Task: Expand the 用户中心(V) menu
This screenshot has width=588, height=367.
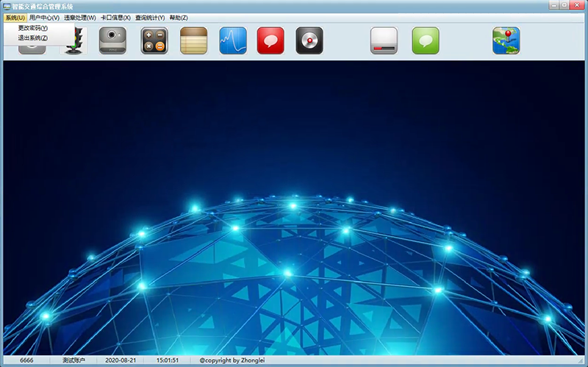Action: [x=44, y=18]
